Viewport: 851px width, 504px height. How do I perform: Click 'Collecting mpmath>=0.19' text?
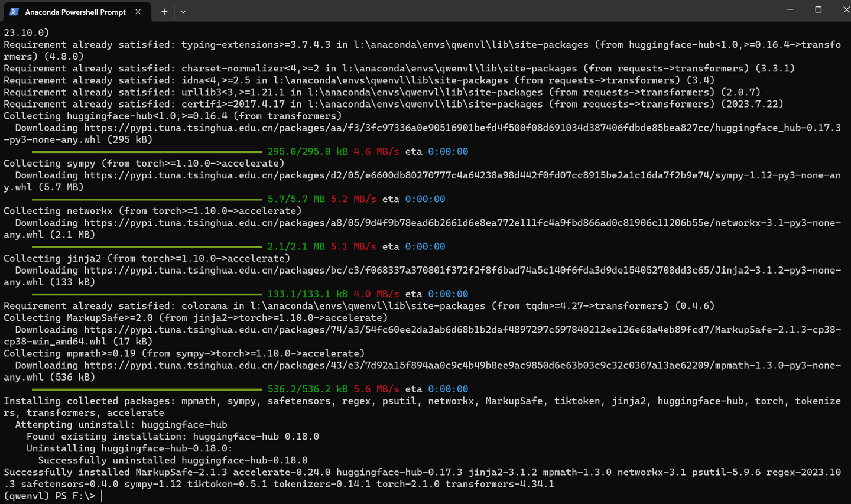pos(70,353)
